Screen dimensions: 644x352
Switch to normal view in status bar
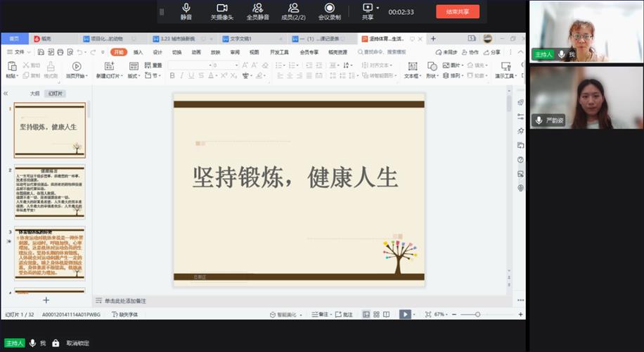366,314
